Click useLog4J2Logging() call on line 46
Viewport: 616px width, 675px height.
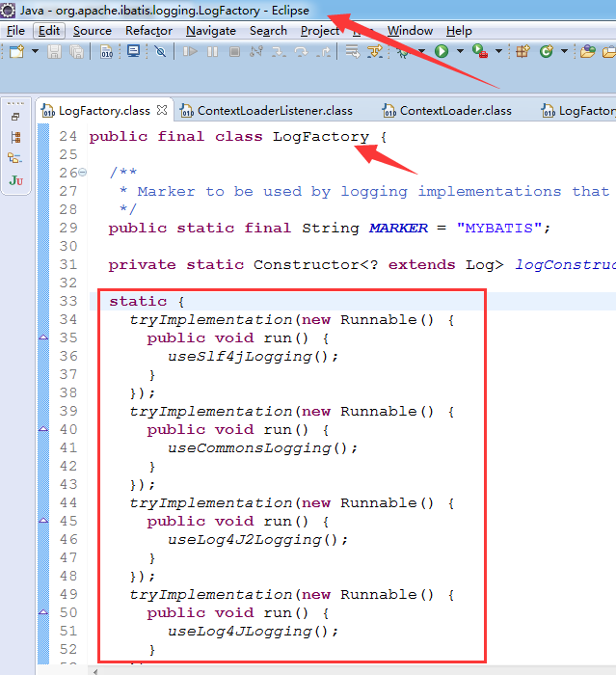[x=257, y=540]
